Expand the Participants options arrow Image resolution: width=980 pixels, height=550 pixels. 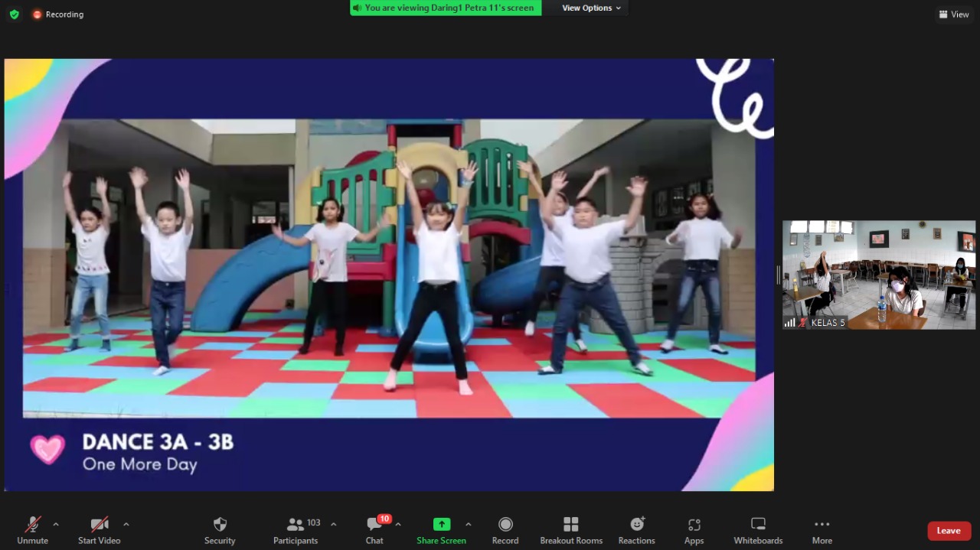[333, 524]
